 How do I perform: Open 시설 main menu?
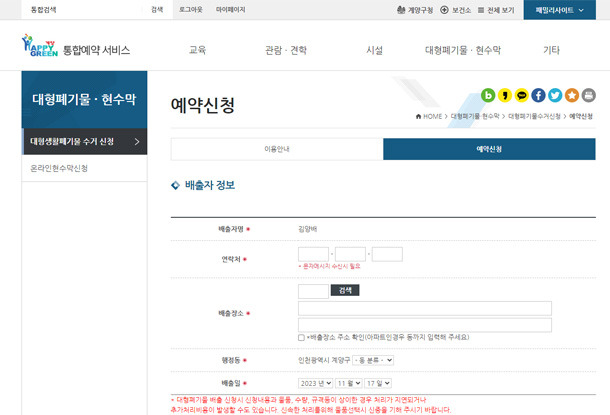374,50
